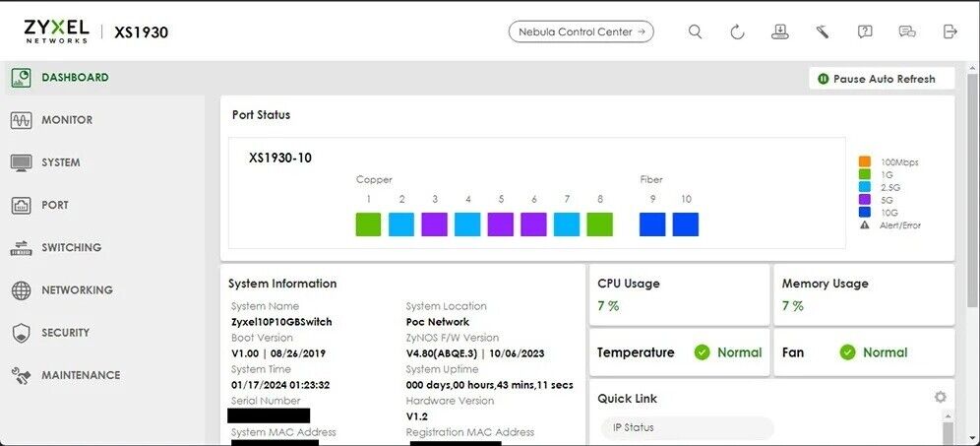Screen dimensions: 980x446
Task: Select copper port 2 indicator
Action: [x=401, y=224]
